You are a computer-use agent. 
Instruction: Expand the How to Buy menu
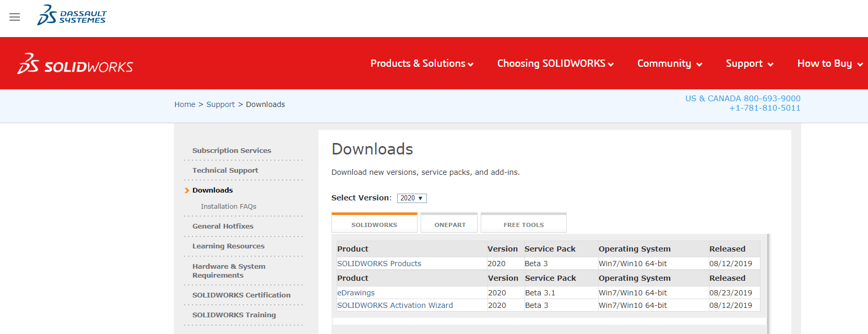pyautogui.click(x=830, y=64)
